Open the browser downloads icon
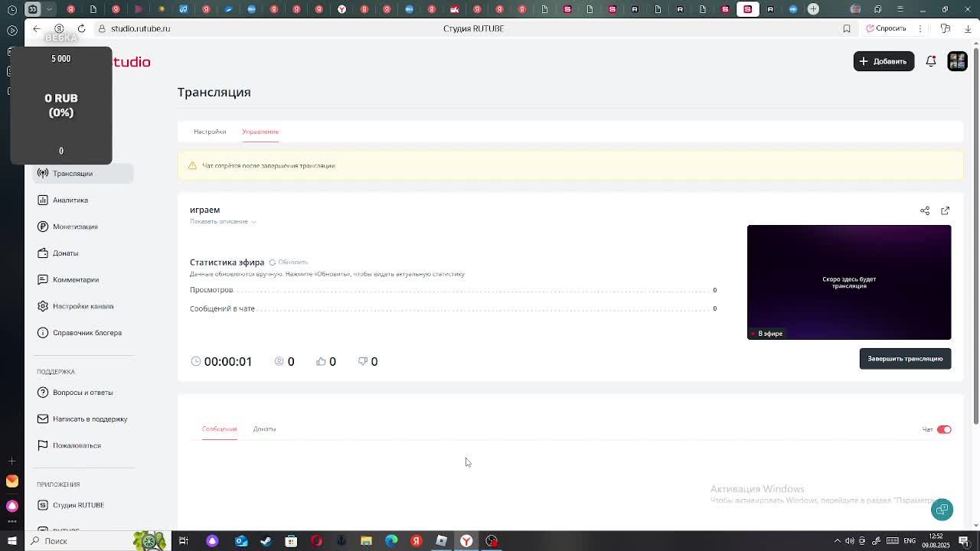980x551 pixels. (968, 28)
